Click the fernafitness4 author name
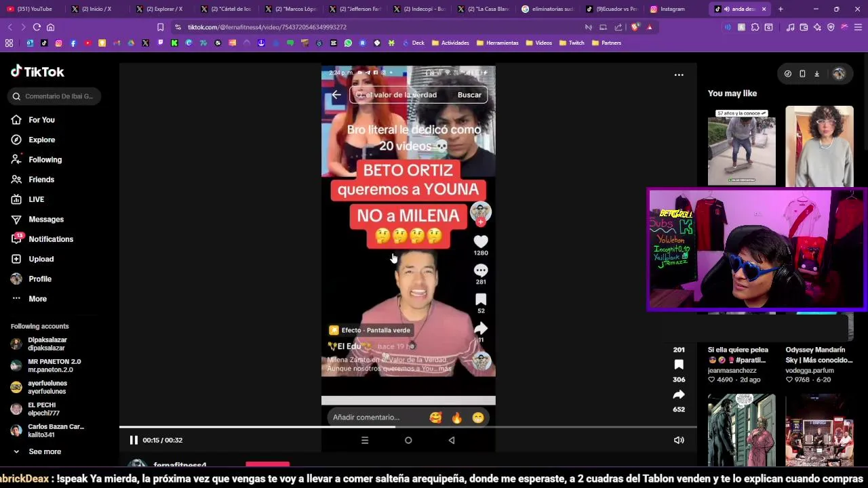The image size is (868, 488). click(180, 464)
